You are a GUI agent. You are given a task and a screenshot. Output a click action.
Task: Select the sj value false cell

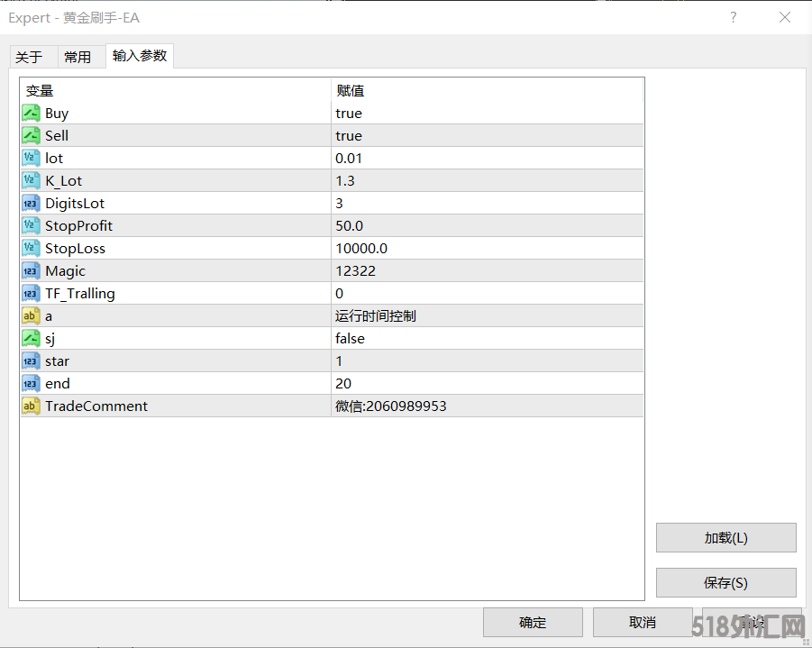[487, 338]
